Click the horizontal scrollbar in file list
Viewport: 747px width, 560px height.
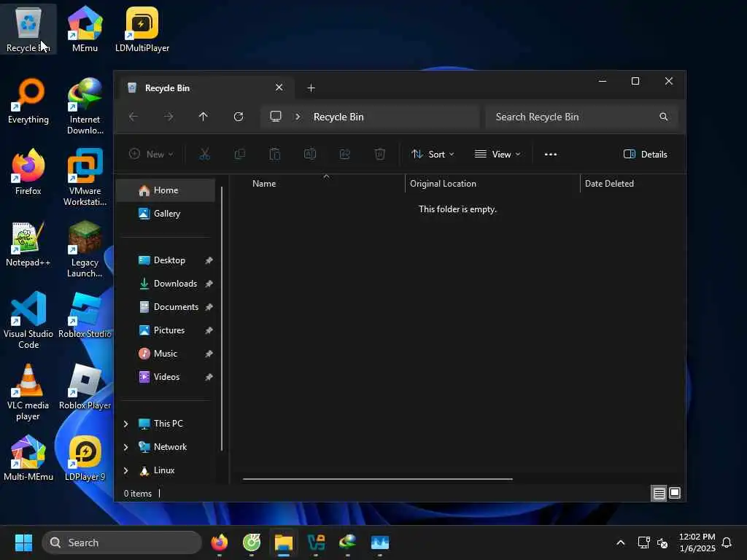click(378, 479)
